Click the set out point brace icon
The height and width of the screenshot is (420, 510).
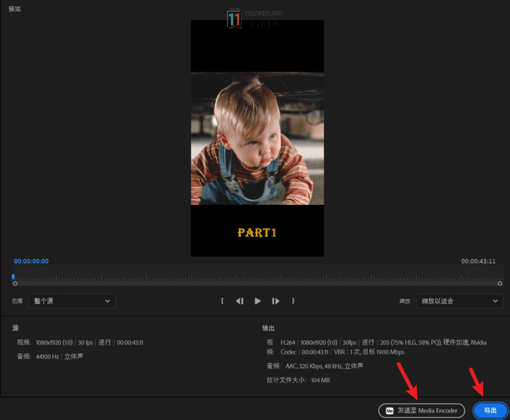pos(293,301)
